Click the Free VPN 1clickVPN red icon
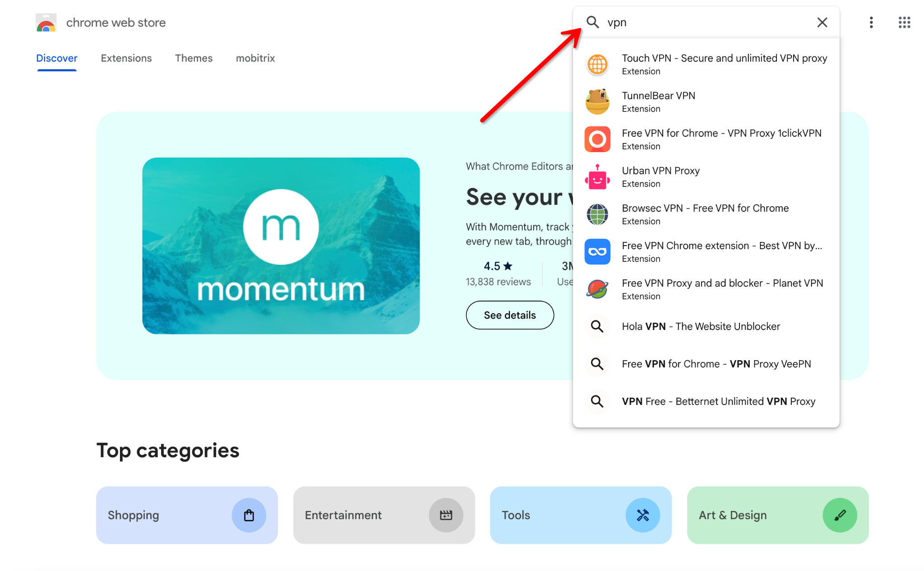Viewport: 924px width, 571px height. click(597, 139)
